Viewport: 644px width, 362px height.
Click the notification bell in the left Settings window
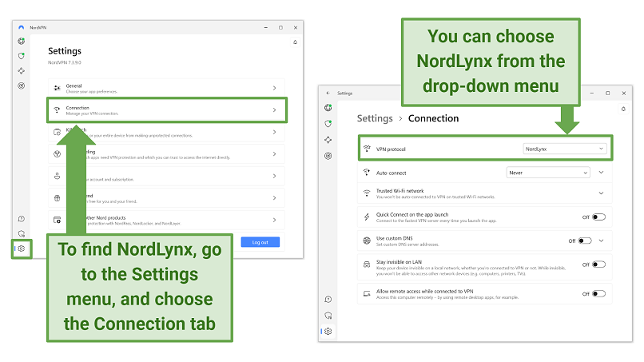pyautogui.click(x=295, y=42)
